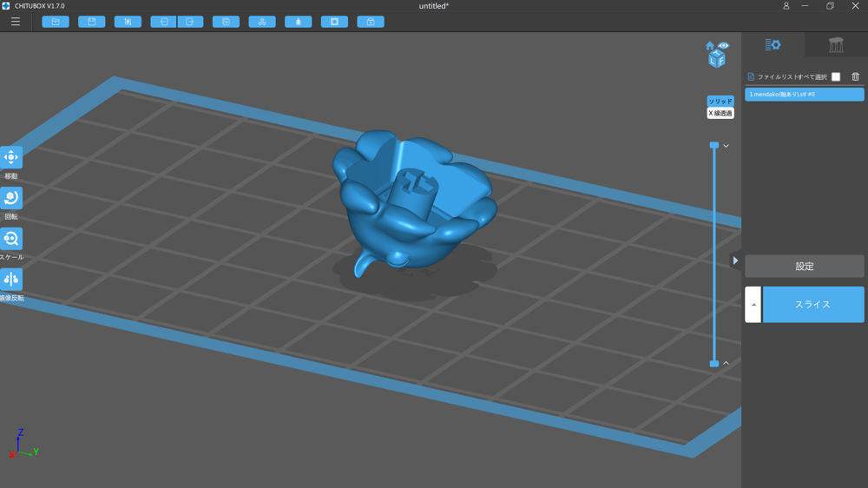
Task: Reset view with the home icon
Action: 710,45
